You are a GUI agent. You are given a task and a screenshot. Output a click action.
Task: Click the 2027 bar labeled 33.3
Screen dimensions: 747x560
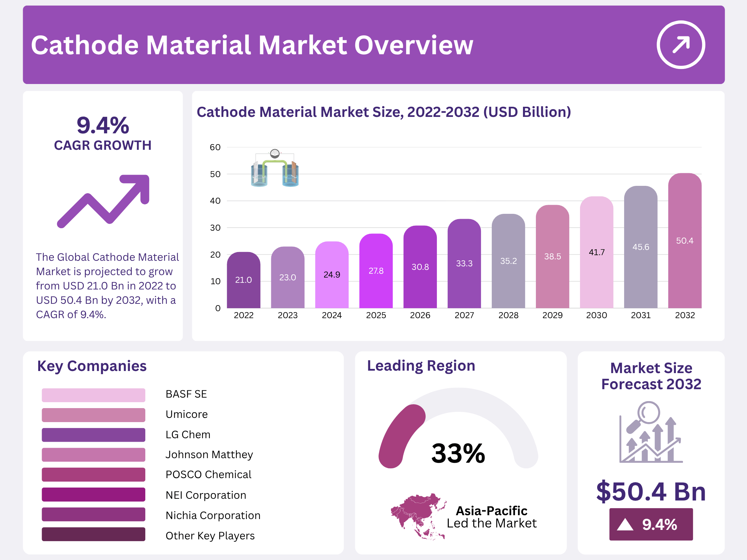pyautogui.click(x=464, y=264)
